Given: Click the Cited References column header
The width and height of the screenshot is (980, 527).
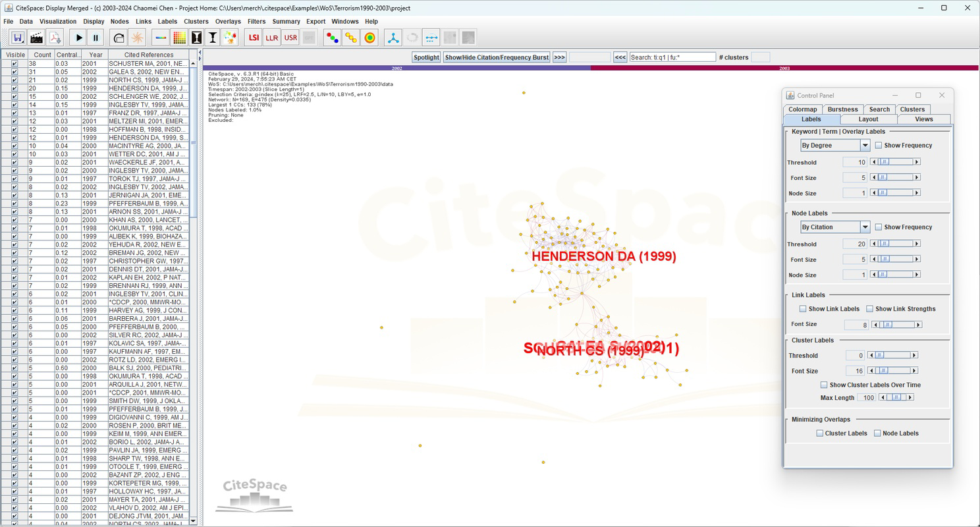Looking at the screenshot, I should click(x=148, y=55).
